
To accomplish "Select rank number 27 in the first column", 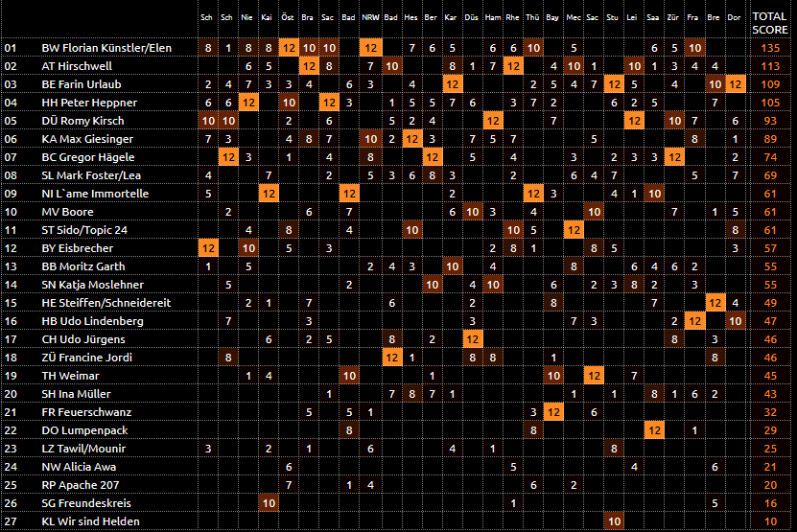I will coord(11,521).
